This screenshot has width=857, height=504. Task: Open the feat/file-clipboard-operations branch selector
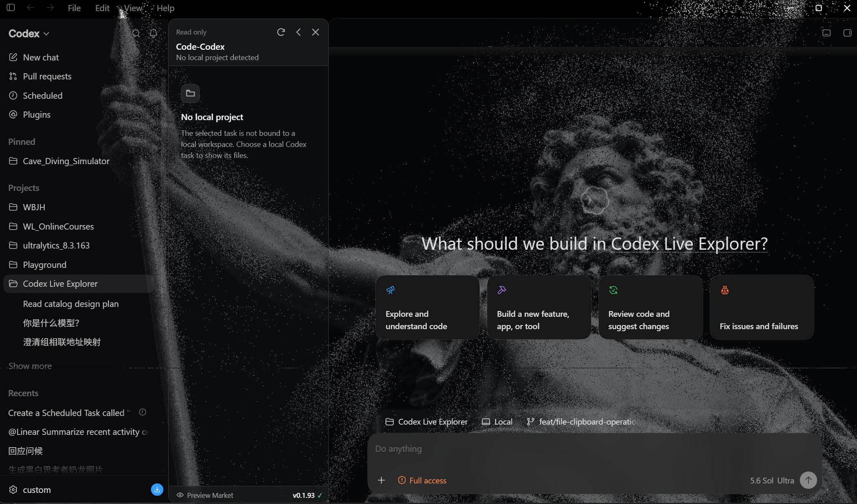tap(582, 422)
